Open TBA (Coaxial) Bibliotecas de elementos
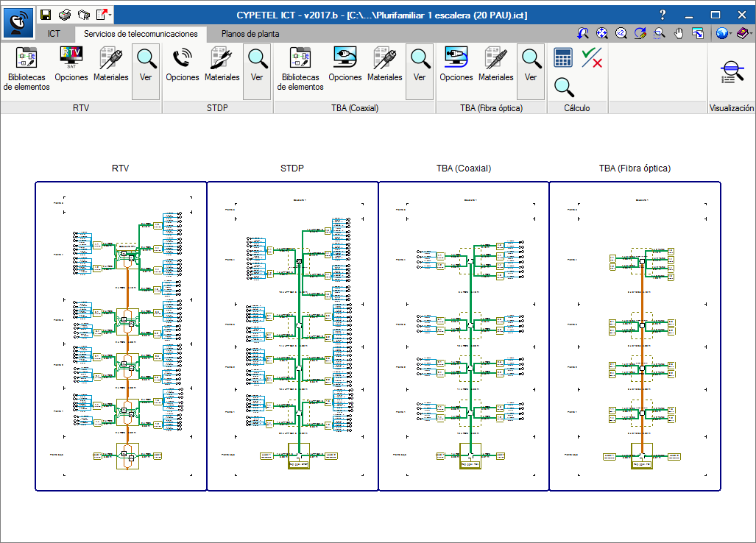The image size is (756, 543). click(x=300, y=69)
